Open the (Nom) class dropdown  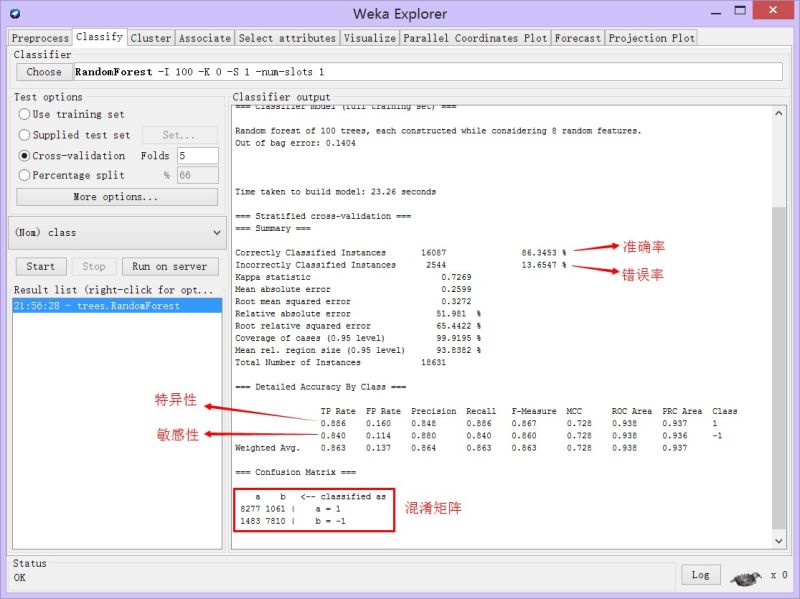point(117,232)
